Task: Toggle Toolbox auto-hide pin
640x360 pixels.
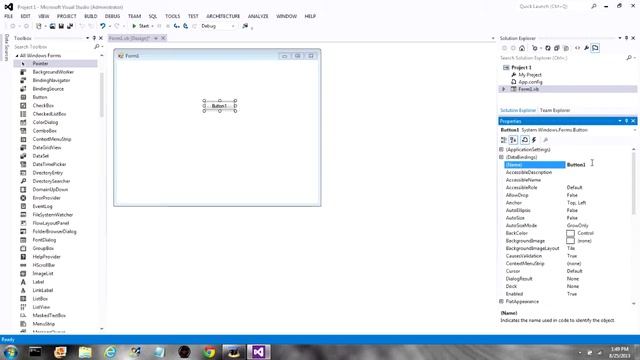Action: coord(94,38)
